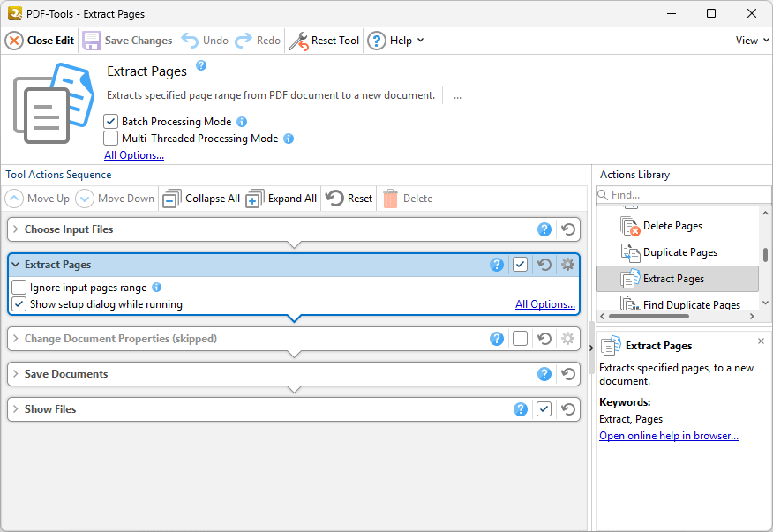Open All Options link in Extract Pages step
The width and height of the screenshot is (773, 532).
click(x=545, y=304)
